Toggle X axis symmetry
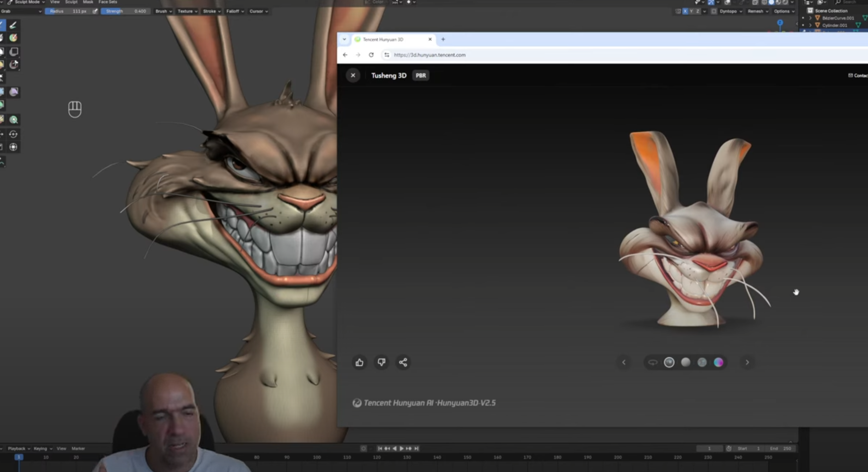Screen dimensions: 868x472 [x=685, y=11]
